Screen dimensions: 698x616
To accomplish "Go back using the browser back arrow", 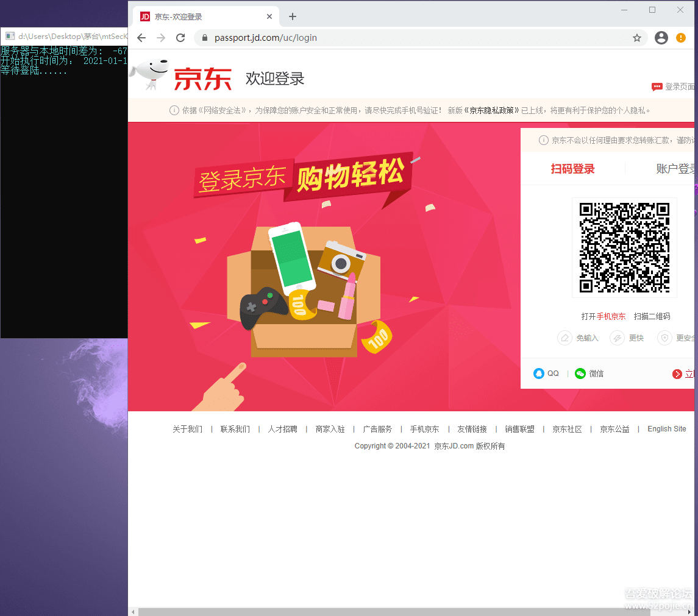I will [x=141, y=38].
